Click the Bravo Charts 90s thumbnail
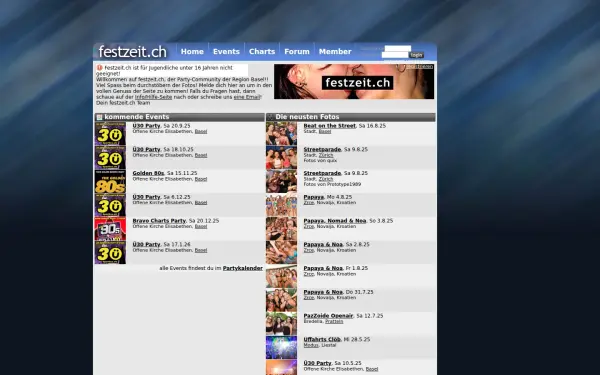This screenshot has height=375, width=600. coord(110,228)
